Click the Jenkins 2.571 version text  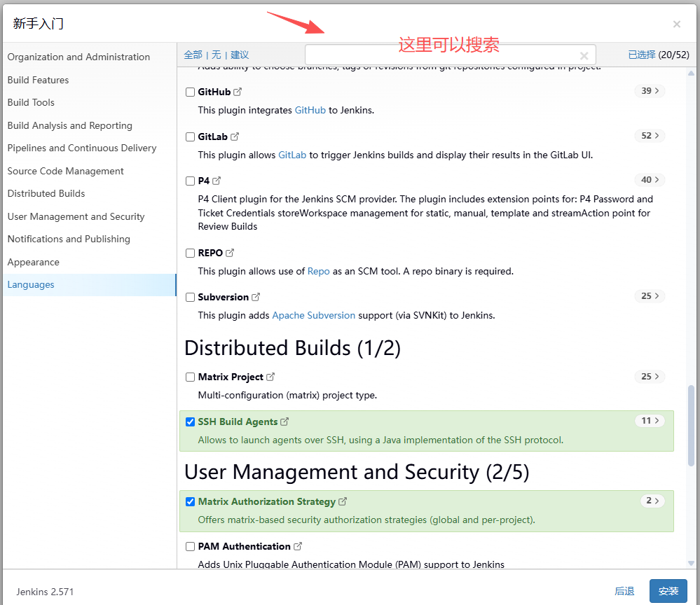[x=45, y=592]
